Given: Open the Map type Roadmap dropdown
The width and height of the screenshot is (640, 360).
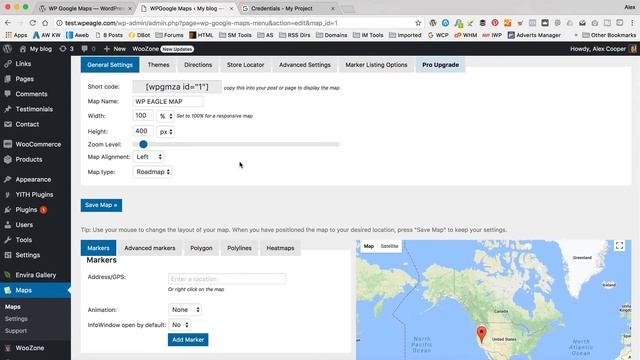Looking at the screenshot, I should pos(153,172).
